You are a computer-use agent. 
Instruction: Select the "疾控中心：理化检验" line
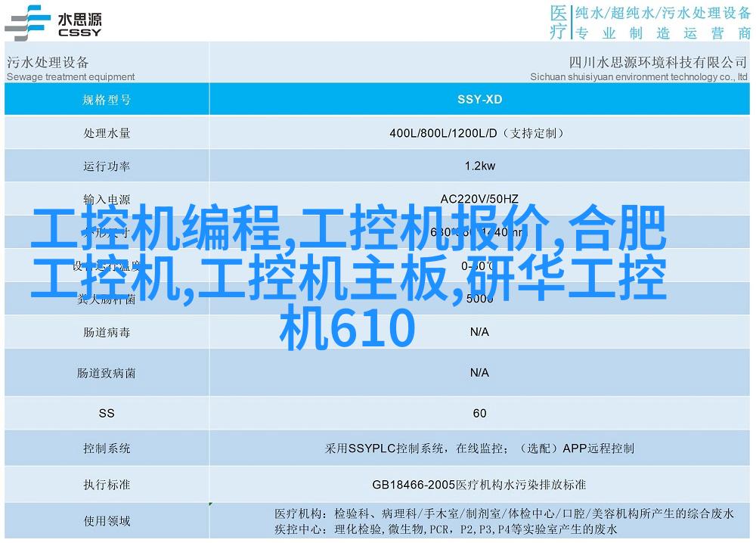point(445,529)
